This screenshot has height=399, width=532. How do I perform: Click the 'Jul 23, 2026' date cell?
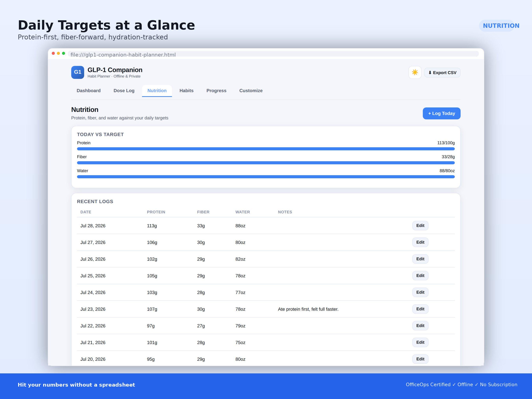coord(93,309)
